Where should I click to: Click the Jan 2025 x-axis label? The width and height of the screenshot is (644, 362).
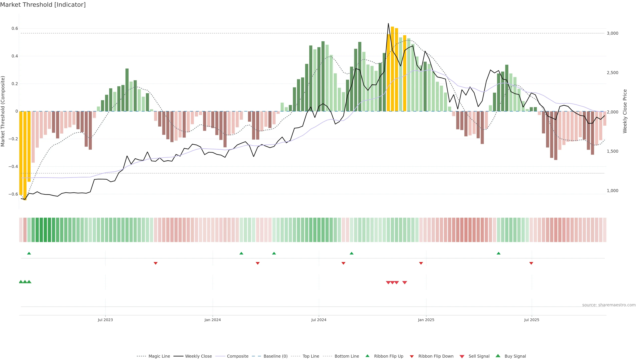[426, 320]
